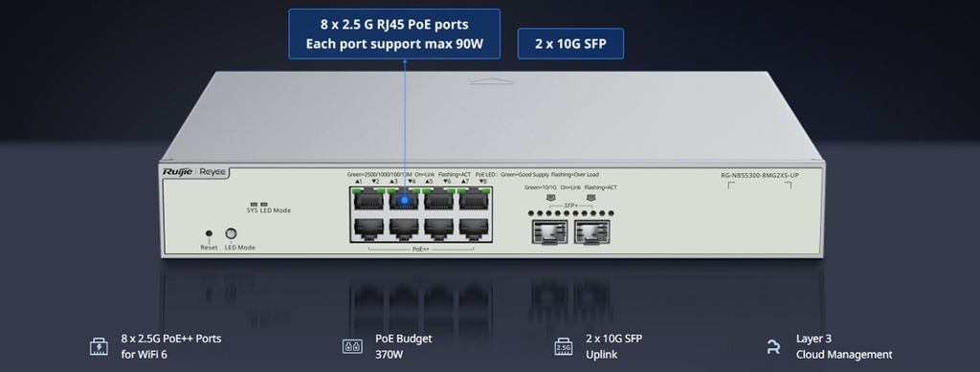Click the first SFP+ slot on the switch

point(550,232)
